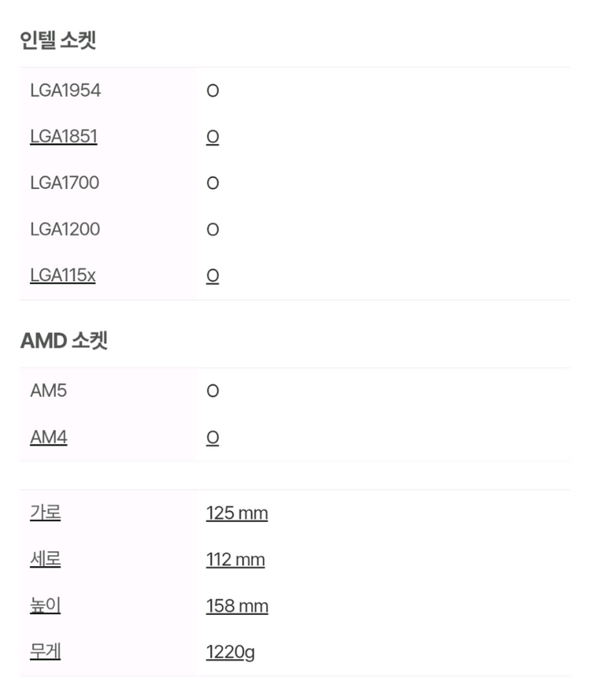This screenshot has height=700, width=591.
Task: Open the LGA115x socket link
Action: pos(63,276)
